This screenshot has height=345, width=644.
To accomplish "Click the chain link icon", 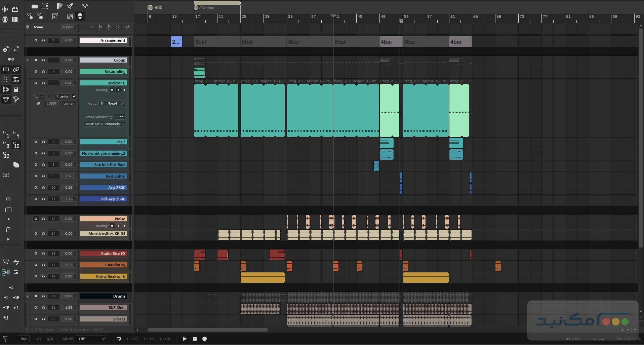I will coord(16,69).
